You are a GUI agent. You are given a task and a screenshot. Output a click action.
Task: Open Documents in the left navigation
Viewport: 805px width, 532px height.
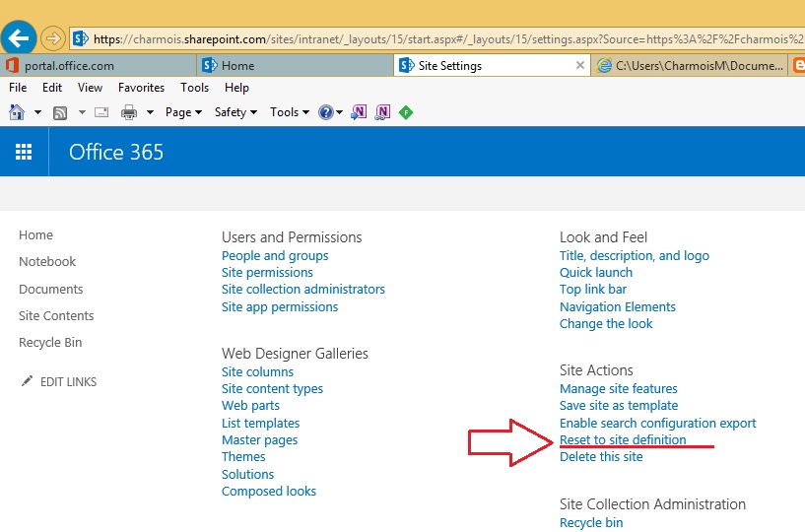(x=51, y=289)
